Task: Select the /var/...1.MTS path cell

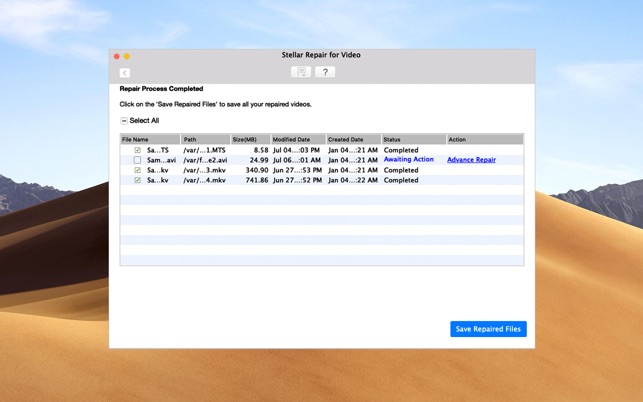Action: point(204,150)
